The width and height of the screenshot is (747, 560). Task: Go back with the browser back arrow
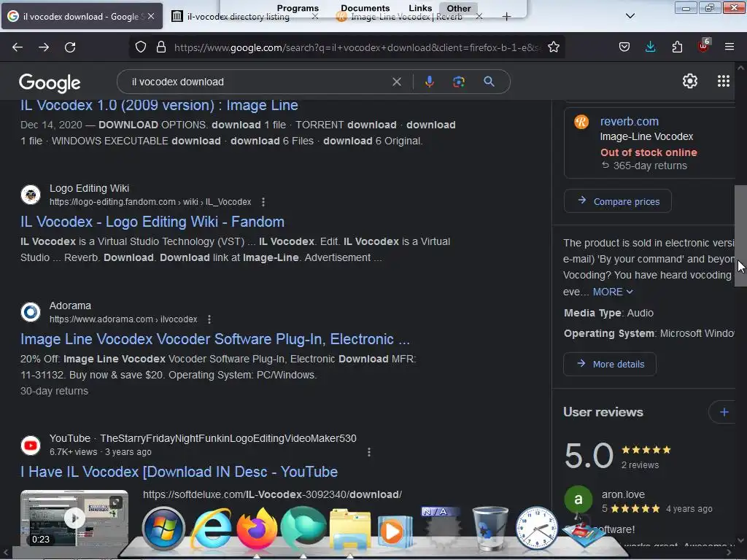tap(18, 47)
